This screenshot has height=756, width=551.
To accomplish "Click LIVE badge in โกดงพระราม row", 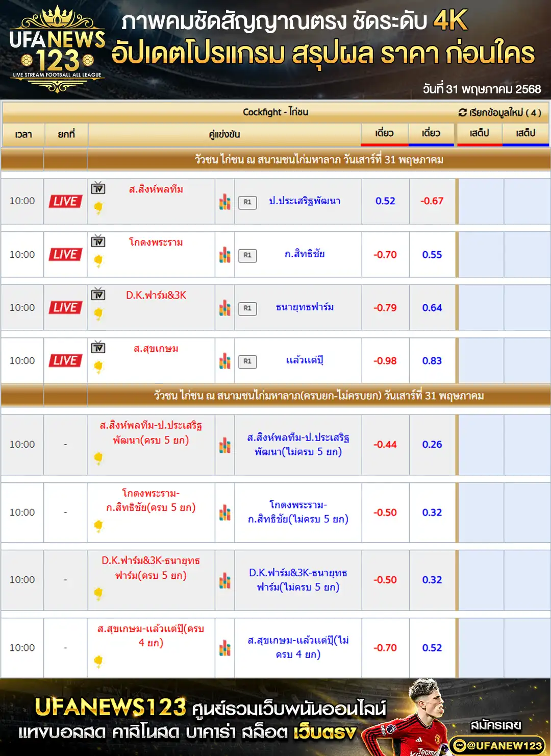I will (65, 255).
